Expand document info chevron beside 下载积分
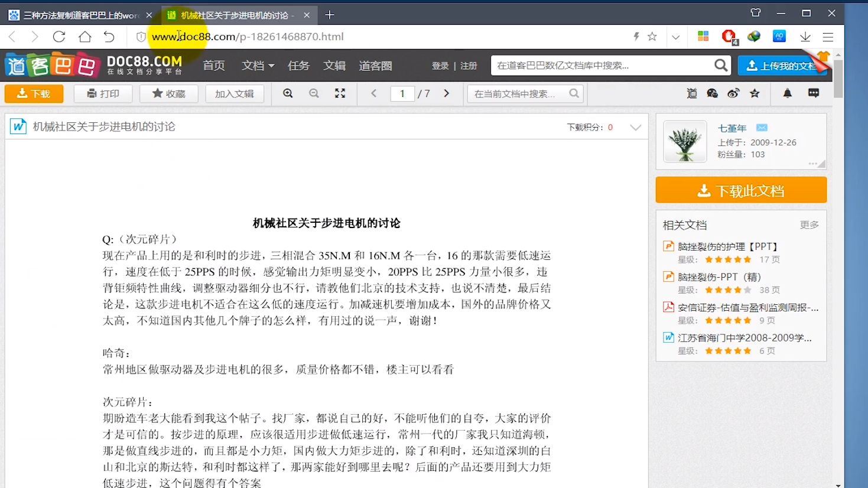 point(636,127)
